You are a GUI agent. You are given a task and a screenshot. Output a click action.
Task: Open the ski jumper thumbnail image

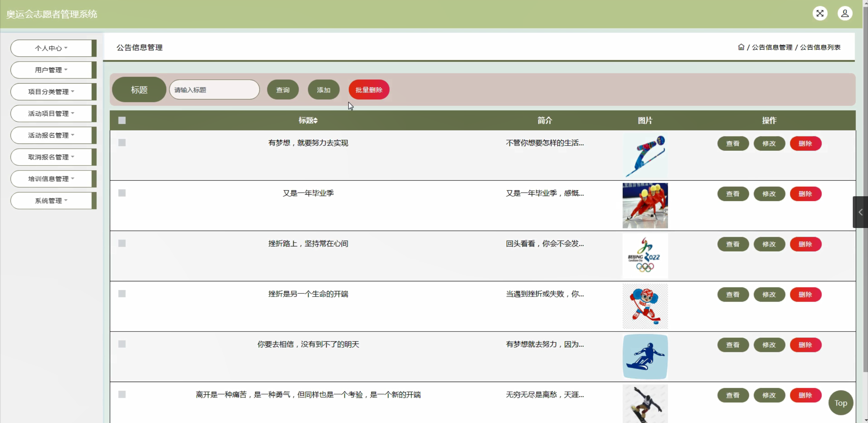point(645,156)
